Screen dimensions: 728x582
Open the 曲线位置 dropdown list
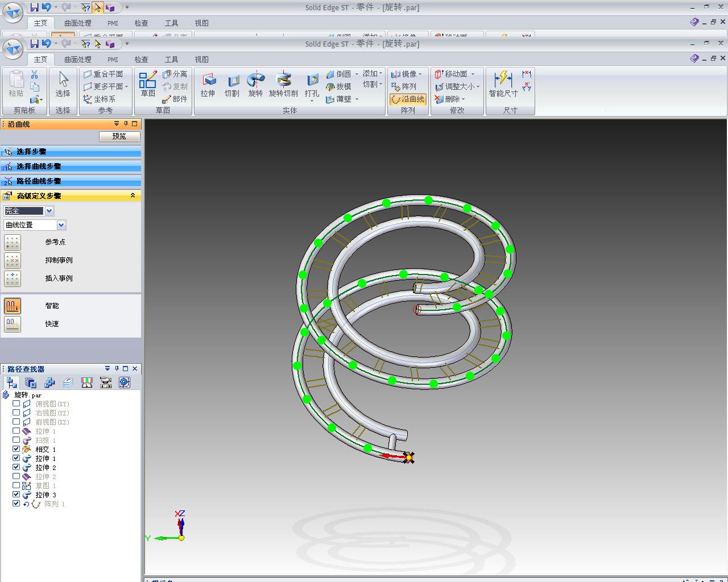pyautogui.click(x=61, y=225)
